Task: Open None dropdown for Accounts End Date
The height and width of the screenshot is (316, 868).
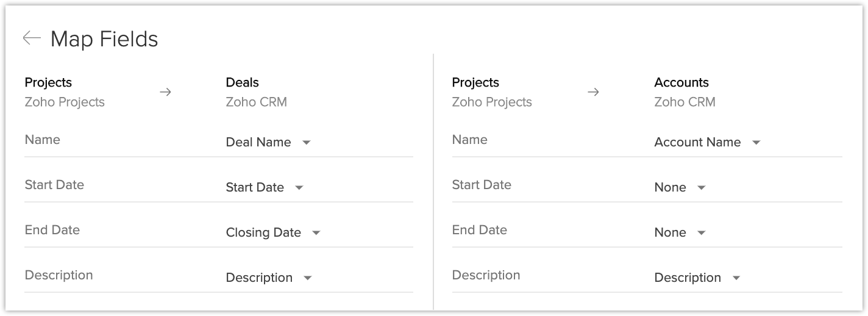Action: 680,232
